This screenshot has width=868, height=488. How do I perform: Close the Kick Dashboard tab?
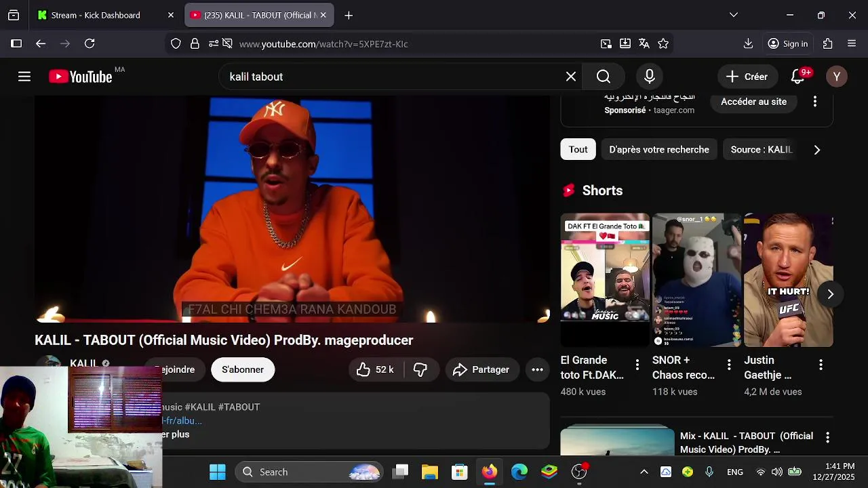tap(171, 15)
